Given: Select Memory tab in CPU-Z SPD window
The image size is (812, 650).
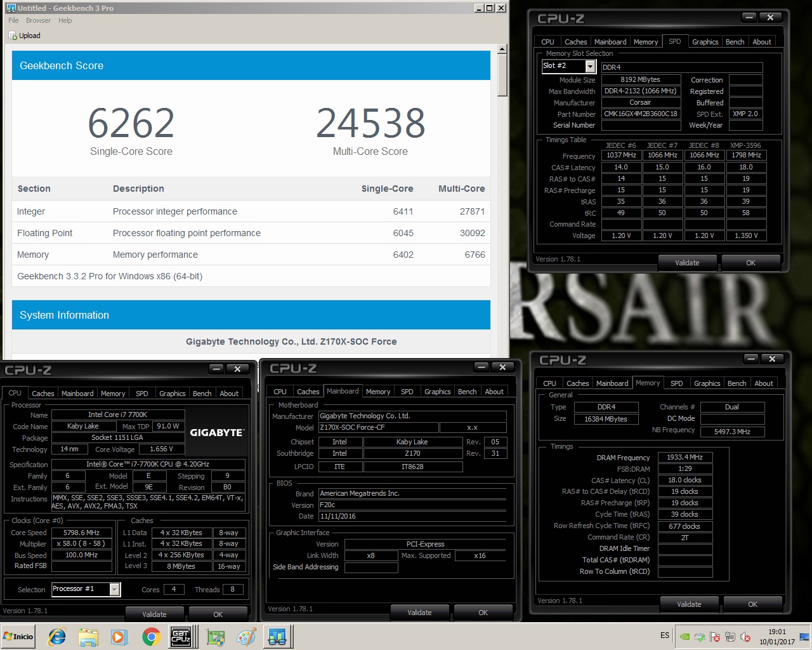Looking at the screenshot, I should pyautogui.click(x=646, y=42).
